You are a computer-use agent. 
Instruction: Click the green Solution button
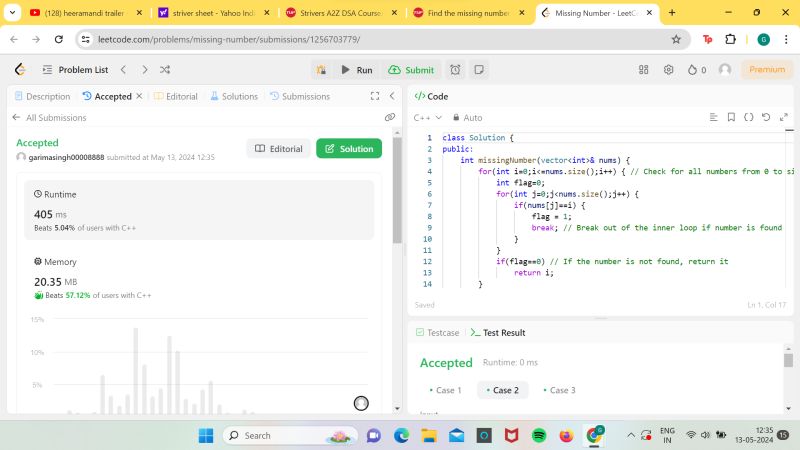[349, 148]
